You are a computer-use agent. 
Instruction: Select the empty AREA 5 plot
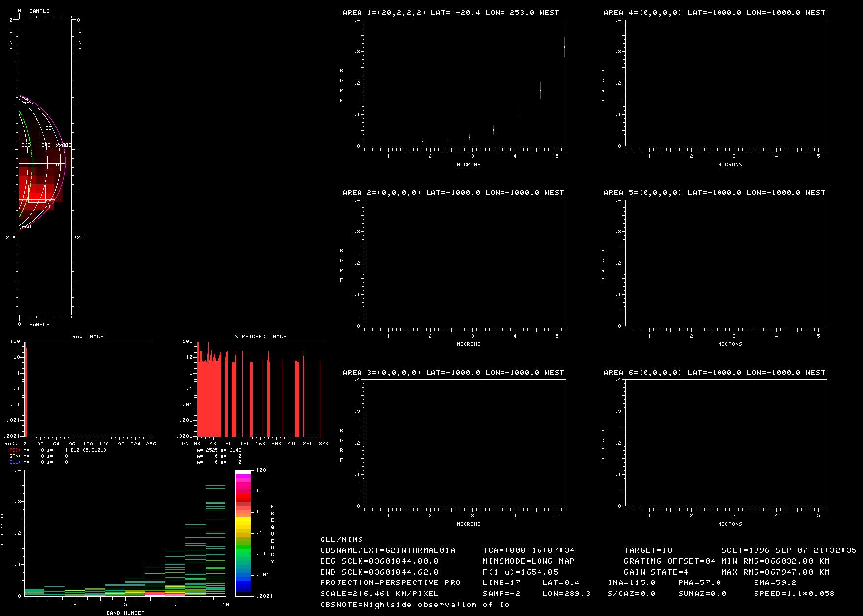pos(726,263)
